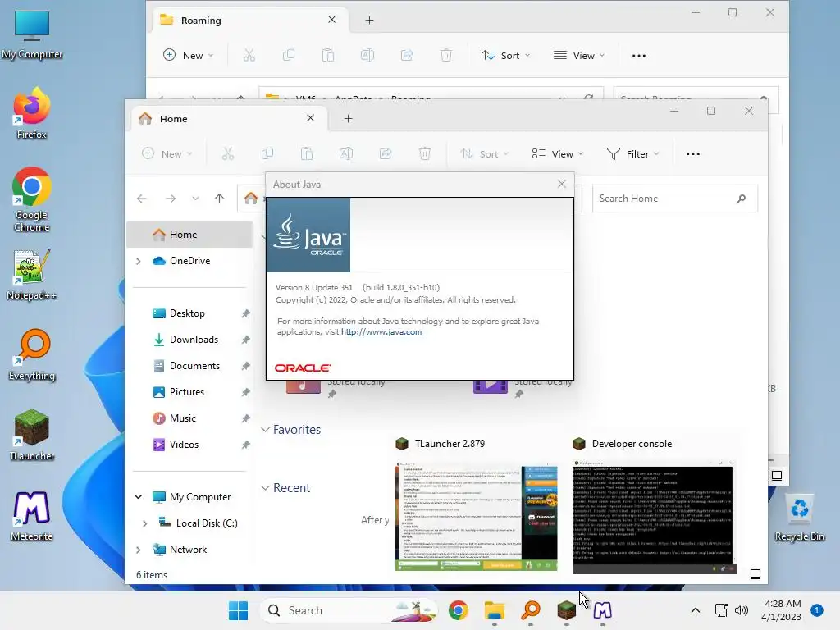840x630 pixels.
Task: Click the network icon in system tray
Action: pos(721,610)
